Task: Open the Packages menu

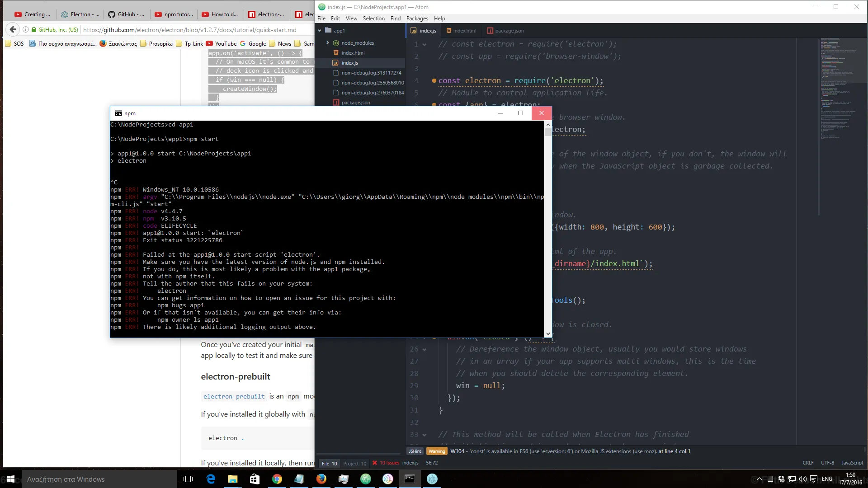Action: point(417,19)
